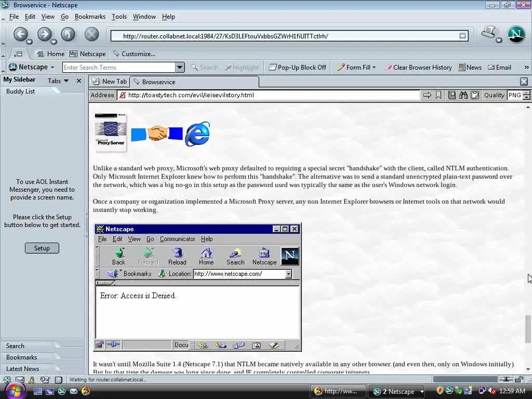Click the scrollbar down arrow

pyautogui.click(x=528, y=369)
